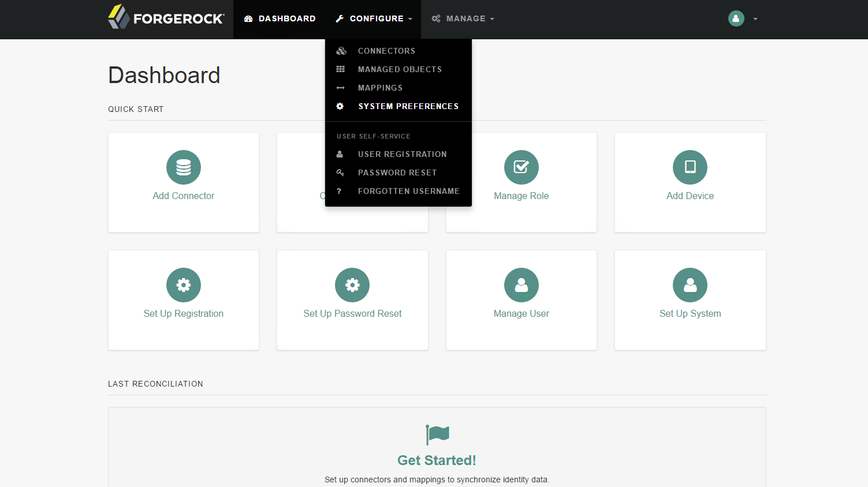
Task: Click the Mappings arrows icon
Action: click(x=341, y=88)
